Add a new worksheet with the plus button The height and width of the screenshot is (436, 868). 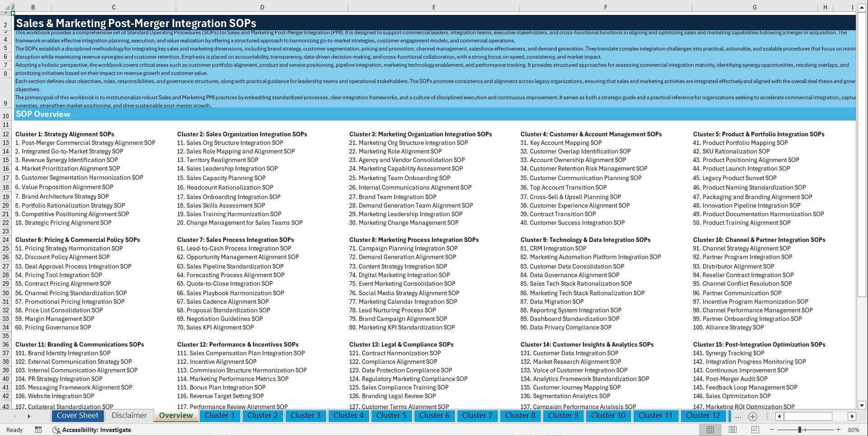click(x=753, y=417)
